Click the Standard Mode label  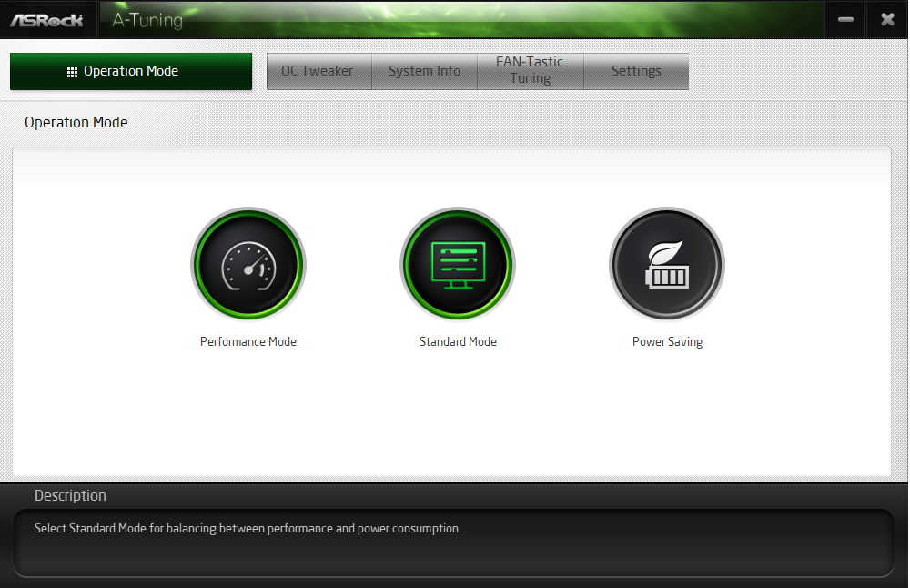point(458,342)
